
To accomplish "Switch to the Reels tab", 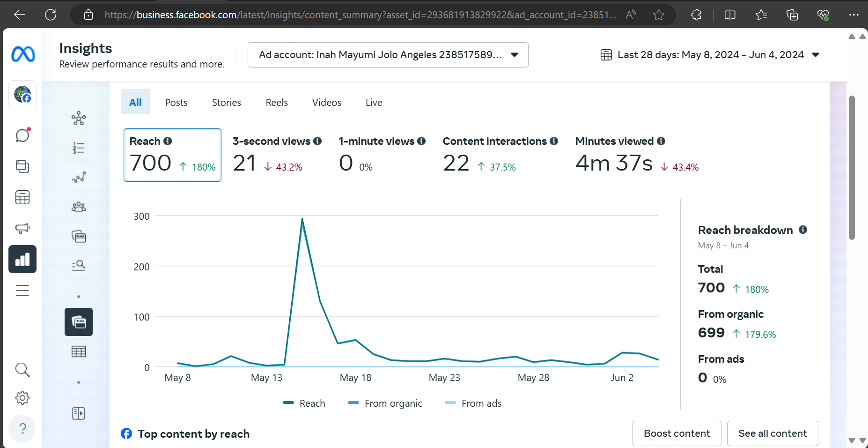I will point(277,103).
